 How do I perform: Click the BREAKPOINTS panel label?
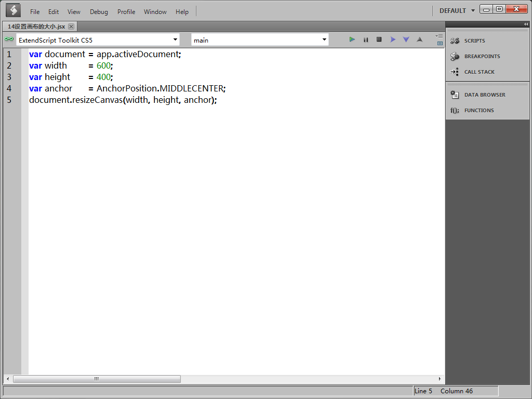pyautogui.click(x=482, y=56)
